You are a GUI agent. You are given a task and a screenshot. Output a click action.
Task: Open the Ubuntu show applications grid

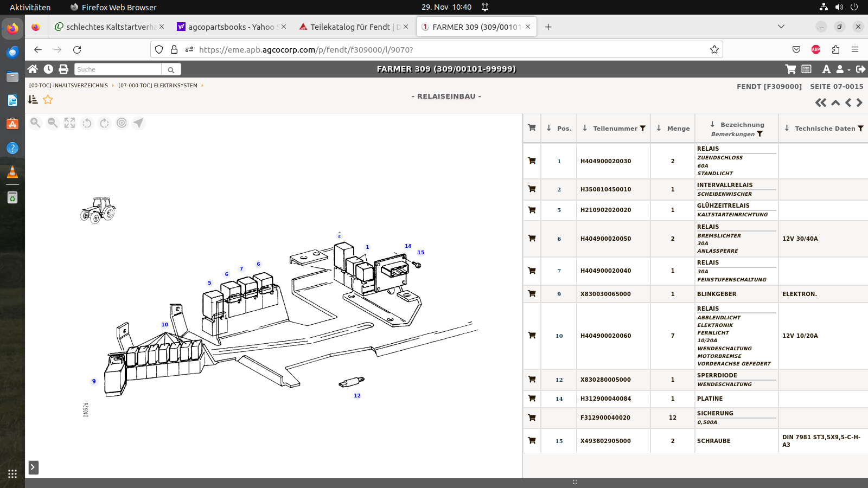click(12, 474)
